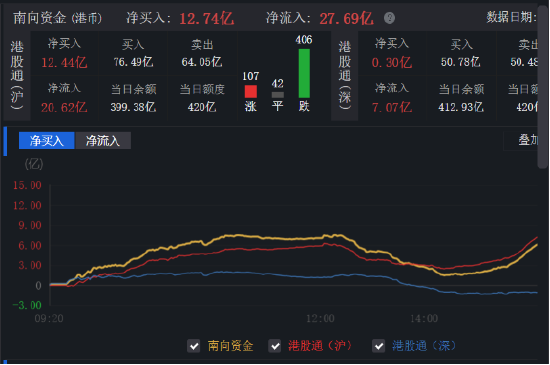Image resolution: width=550 pixels, height=365 pixels.
Task: Switch to the 净流入 tab
Action: click(103, 141)
